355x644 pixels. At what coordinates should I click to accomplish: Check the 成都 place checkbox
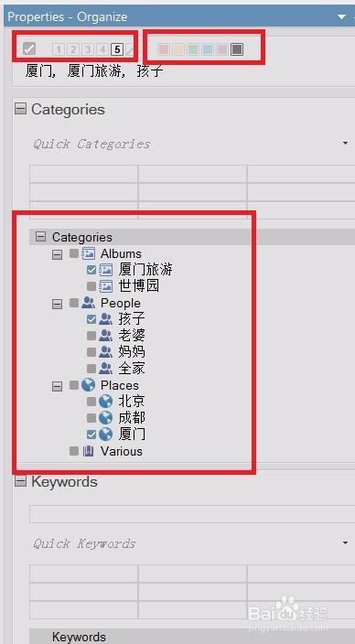[x=91, y=418]
